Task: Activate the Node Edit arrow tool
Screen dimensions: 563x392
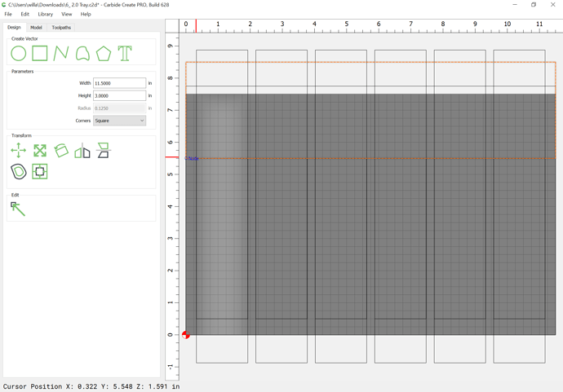Action: 18,209
